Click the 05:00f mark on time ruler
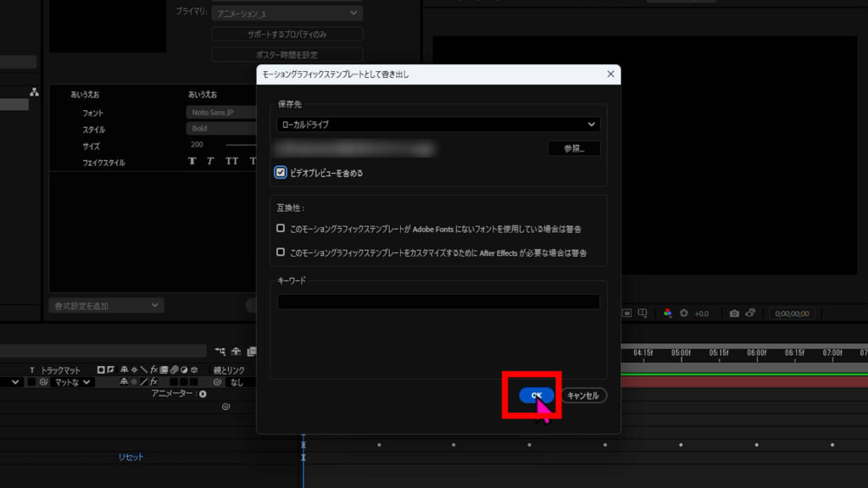This screenshot has width=868, height=488. 681,352
